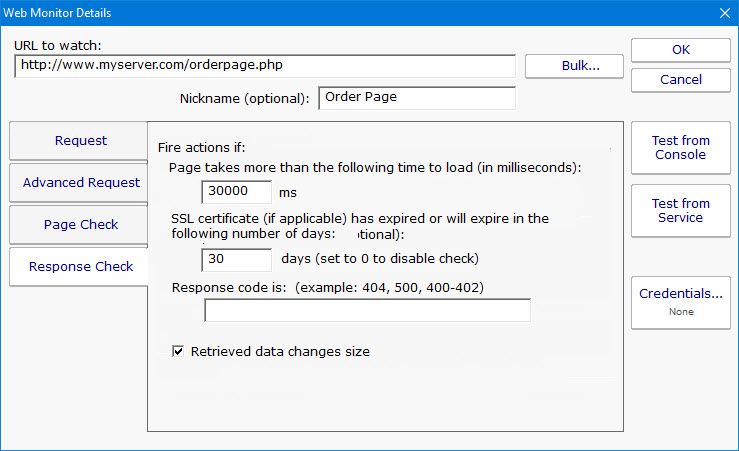Click the Web Monitor Details title bar
The height and width of the screenshot is (451, 739).
[300, 13]
